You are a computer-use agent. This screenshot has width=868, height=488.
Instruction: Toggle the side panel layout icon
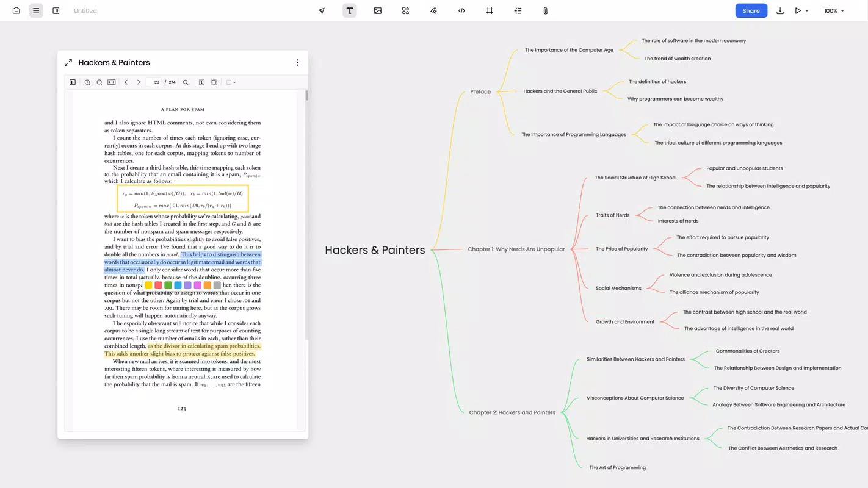point(56,10)
